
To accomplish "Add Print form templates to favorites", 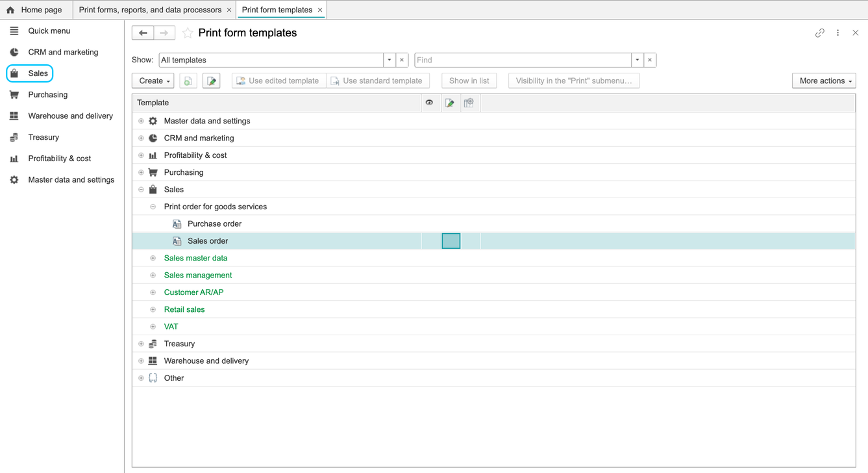I will click(x=188, y=33).
